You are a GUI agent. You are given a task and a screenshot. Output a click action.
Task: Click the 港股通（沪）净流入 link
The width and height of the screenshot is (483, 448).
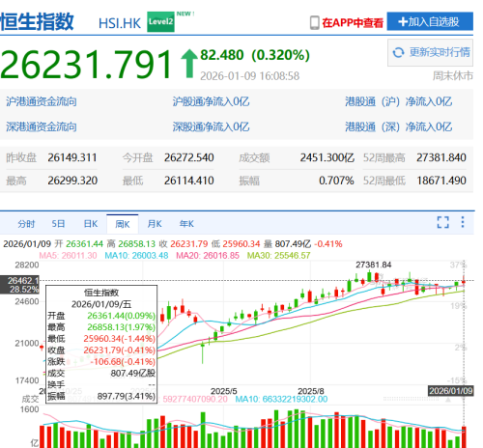[399, 101]
